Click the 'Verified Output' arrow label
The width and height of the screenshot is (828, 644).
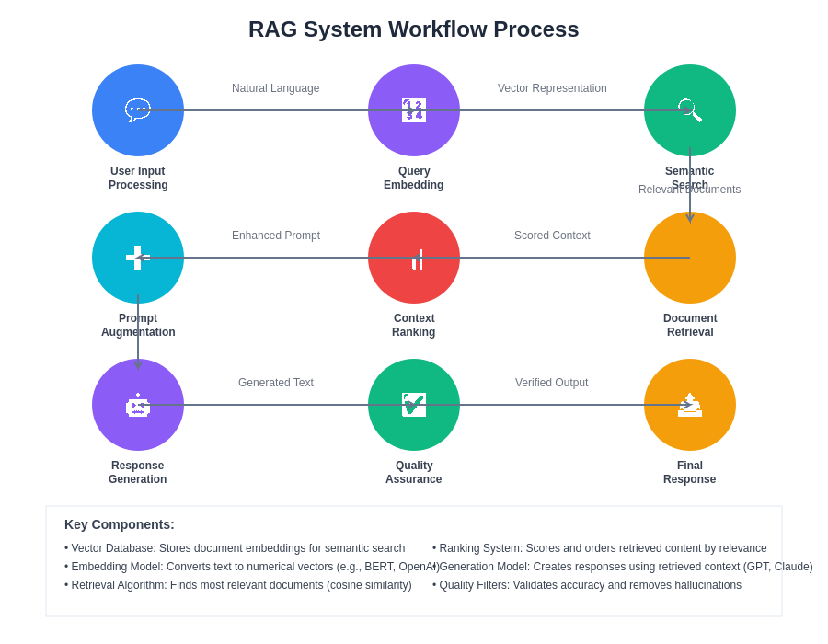tap(552, 383)
